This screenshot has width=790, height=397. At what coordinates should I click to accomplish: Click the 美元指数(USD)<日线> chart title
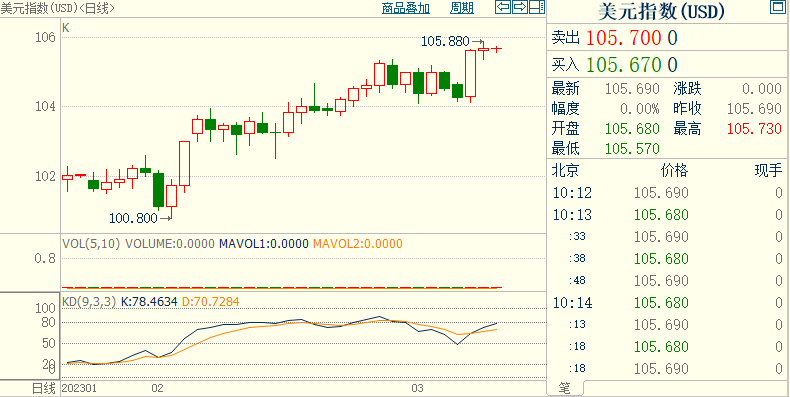57,7
